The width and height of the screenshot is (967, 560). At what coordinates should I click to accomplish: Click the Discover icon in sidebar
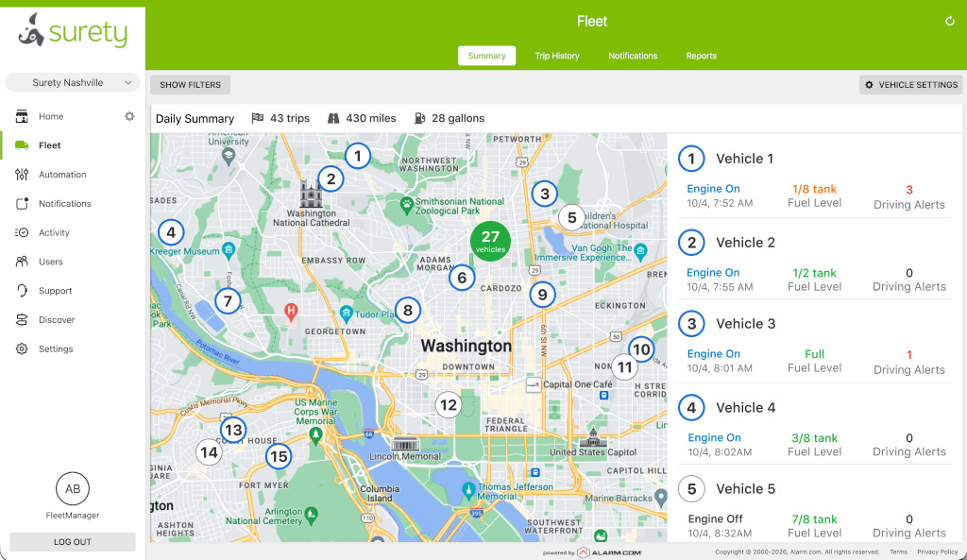22,320
